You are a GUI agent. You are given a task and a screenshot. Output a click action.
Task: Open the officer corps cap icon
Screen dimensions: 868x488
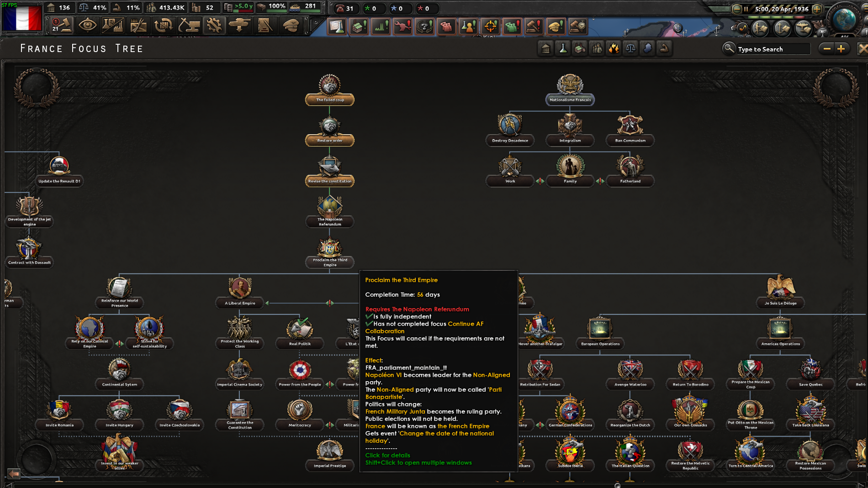point(291,26)
